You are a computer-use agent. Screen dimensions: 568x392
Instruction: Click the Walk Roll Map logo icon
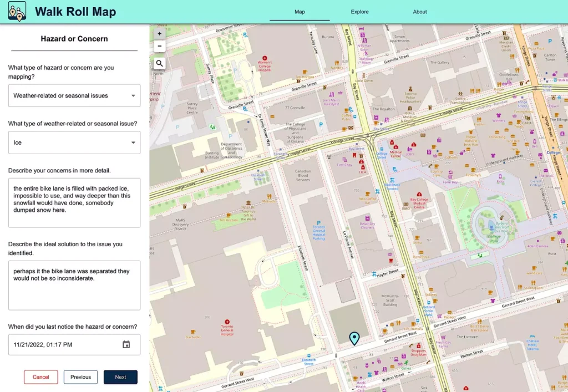(17, 12)
